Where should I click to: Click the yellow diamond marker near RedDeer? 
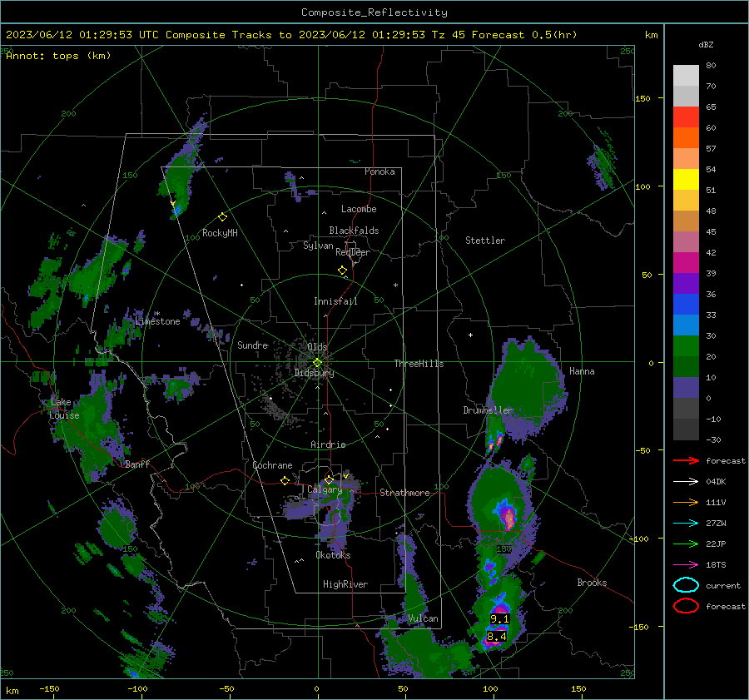[343, 271]
